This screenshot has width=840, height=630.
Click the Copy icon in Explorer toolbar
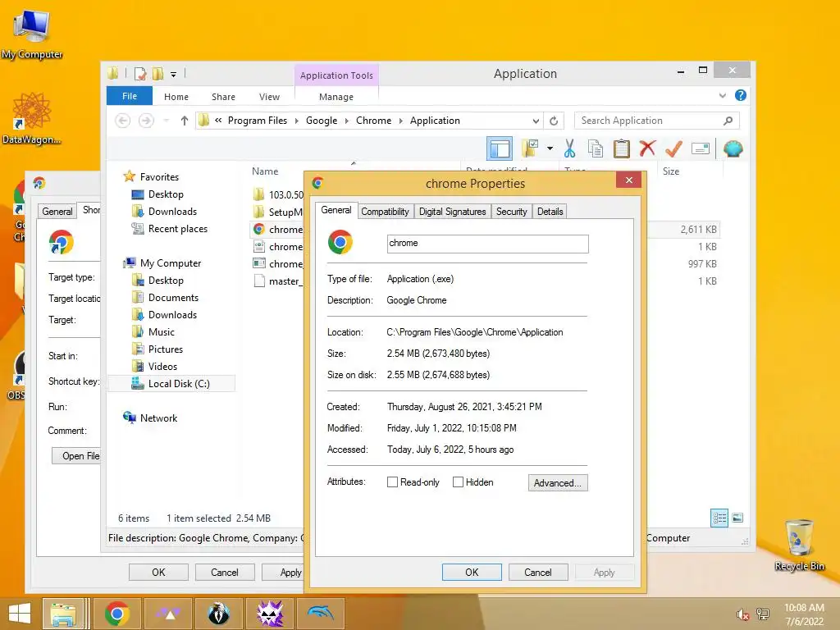[x=596, y=148]
